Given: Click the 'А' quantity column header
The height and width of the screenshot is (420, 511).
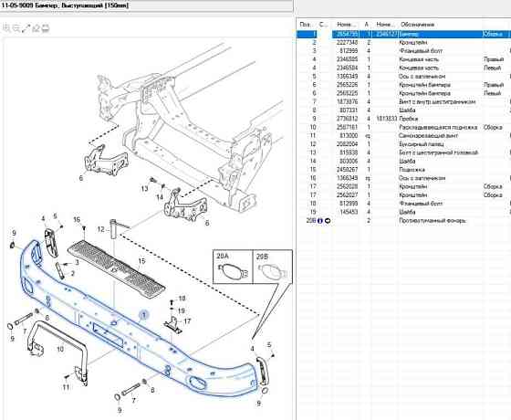Looking at the screenshot, I should 367,25.
